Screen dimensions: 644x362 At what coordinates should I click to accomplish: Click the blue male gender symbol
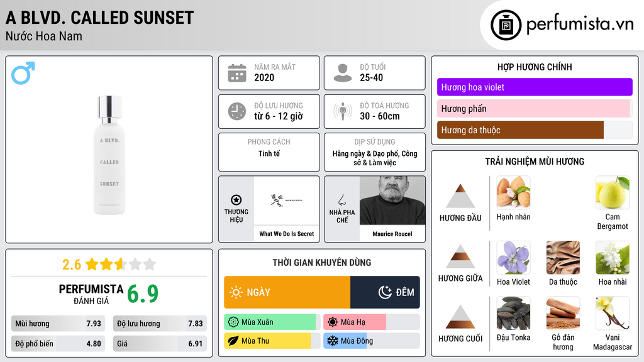tap(23, 73)
